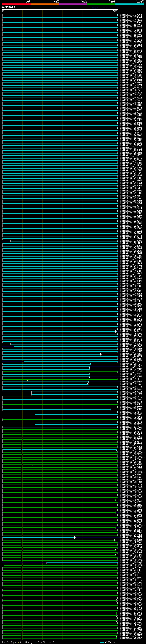Image resolution: width=146 pixels, height=644 pixels.
Task: Click the UniRef100_C1N037 text
Action: point(131,371)
